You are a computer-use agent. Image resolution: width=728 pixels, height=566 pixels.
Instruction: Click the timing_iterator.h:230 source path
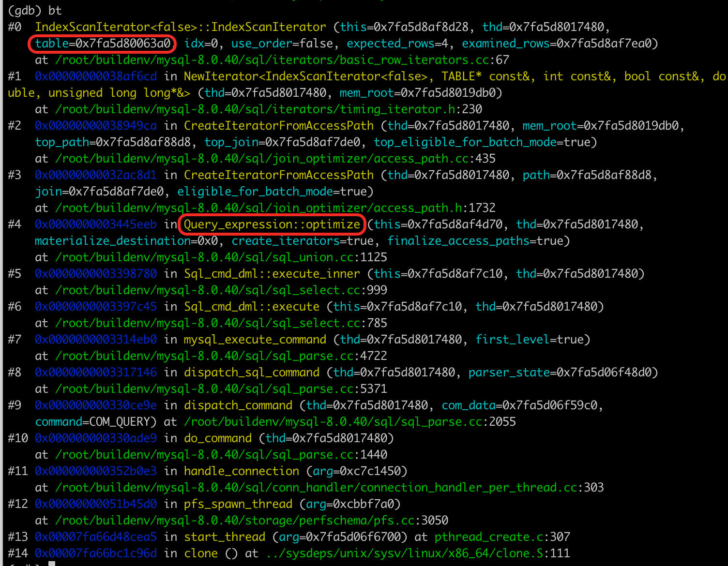(x=268, y=109)
